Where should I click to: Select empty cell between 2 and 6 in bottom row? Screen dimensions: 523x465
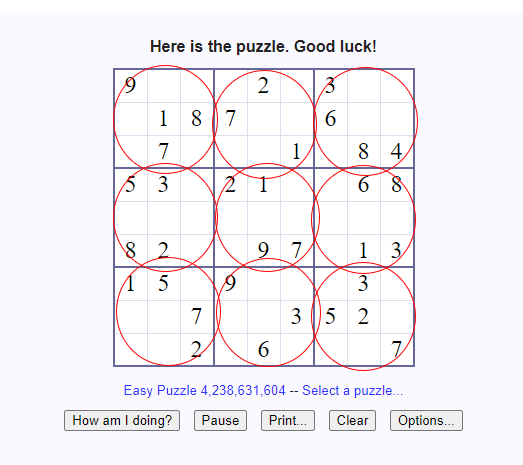[x=231, y=349]
